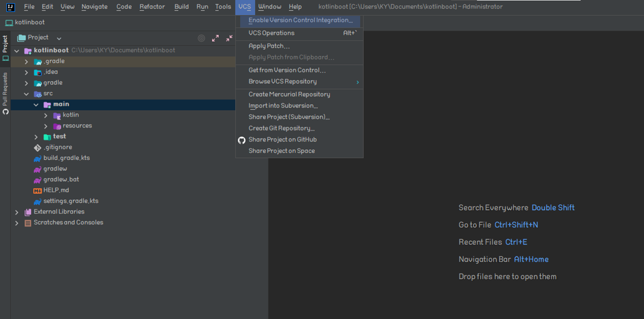Choose VCS Operations menu entry

(299, 33)
